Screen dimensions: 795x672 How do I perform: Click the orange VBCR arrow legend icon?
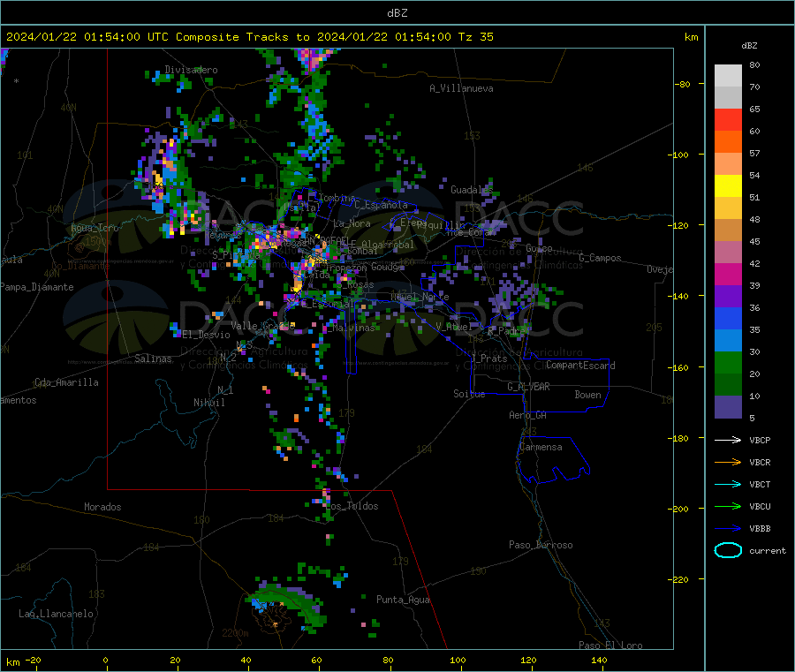tap(728, 462)
